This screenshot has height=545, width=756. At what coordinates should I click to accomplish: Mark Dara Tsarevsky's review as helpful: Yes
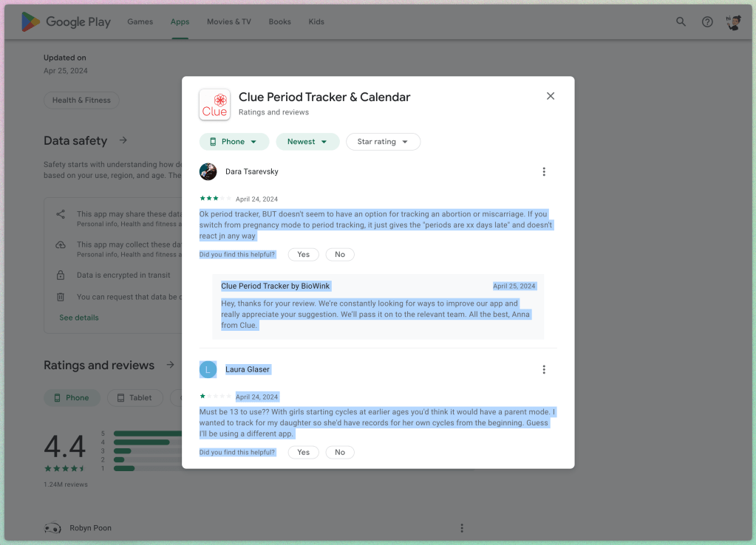point(303,254)
